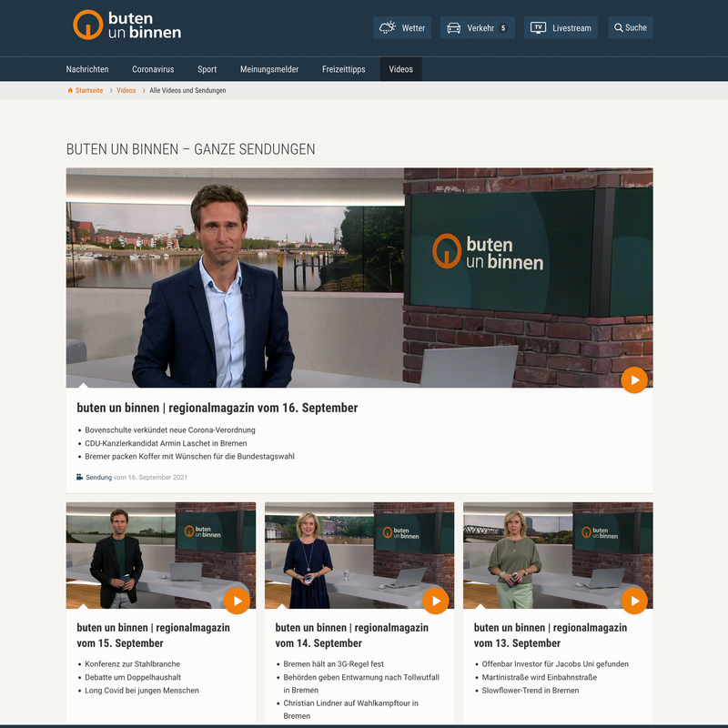Click the Startseite home icon in breadcrumb
This screenshot has width=728, height=728.
70,90
